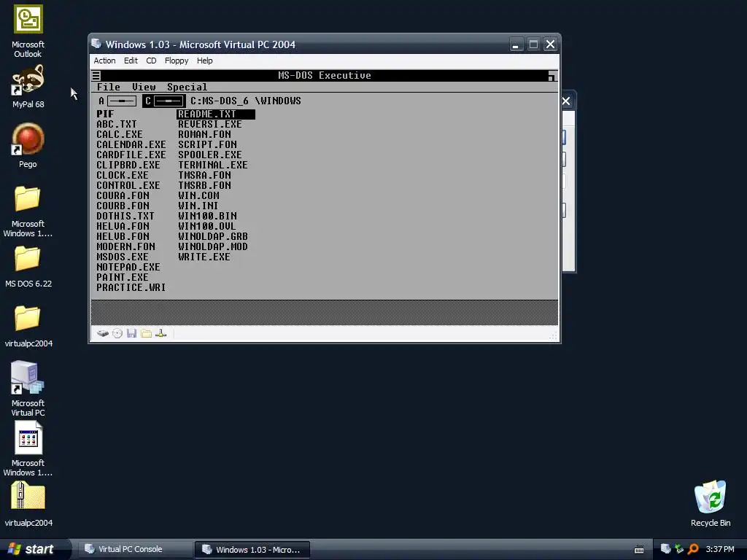747x560 pixels.
Task: Select CONTROL.EXE in file list
Action: click(128, 186)
